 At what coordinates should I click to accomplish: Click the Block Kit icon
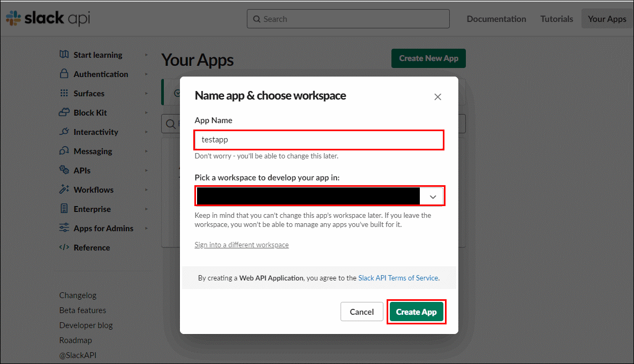pyautogui.click(x=64, y=112)
